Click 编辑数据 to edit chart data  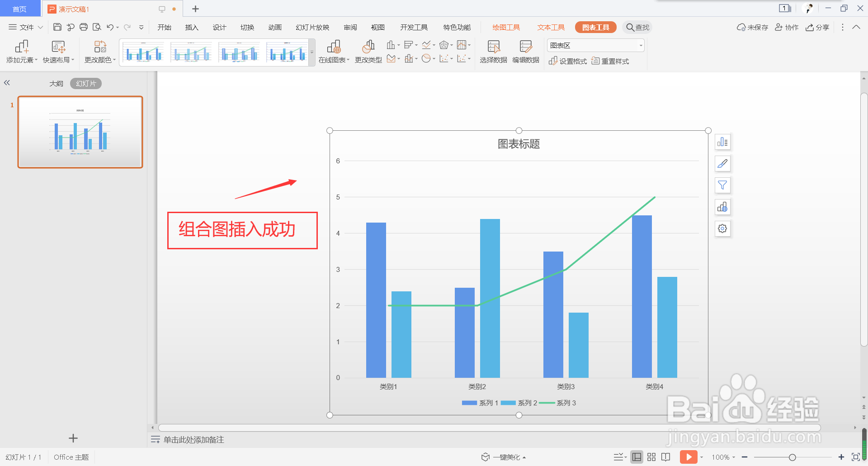point(526,51)
